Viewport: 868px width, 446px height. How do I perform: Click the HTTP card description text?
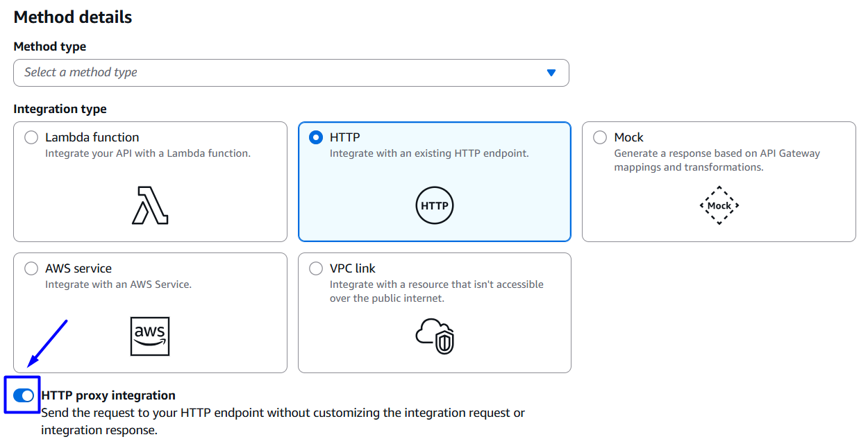(x=429, y=153)
